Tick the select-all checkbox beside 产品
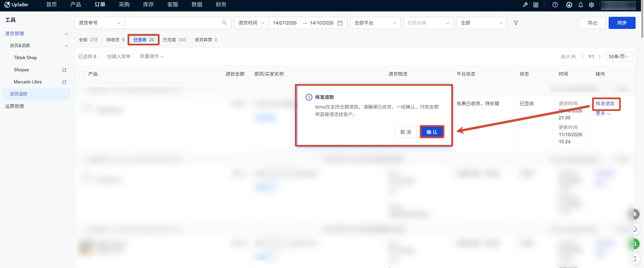Image resolution: width=644 pixels, height=268 pixels. coord(81,74)
